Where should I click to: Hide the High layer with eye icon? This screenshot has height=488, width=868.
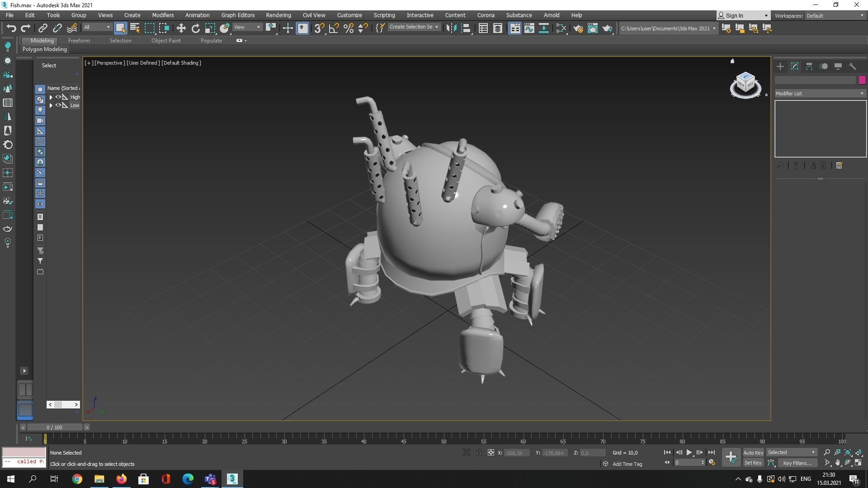pyautogui.click(x=58, y=97)
